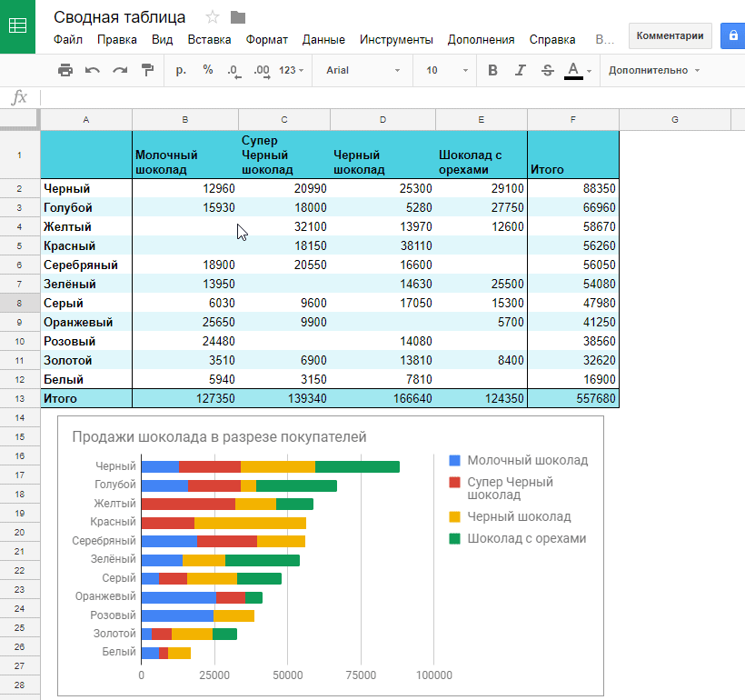Open the Вставка menu
Viewport: 745px width, 700px height.
209,39
